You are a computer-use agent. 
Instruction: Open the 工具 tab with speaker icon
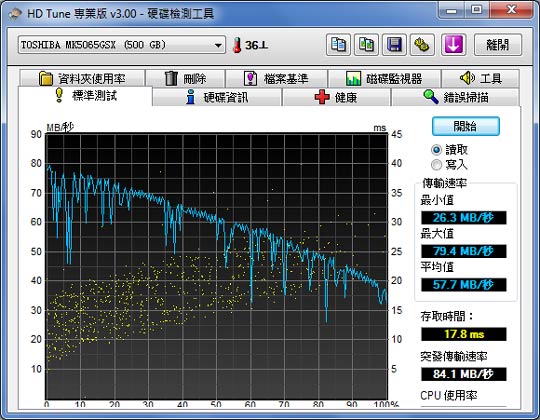pos(480,78)
